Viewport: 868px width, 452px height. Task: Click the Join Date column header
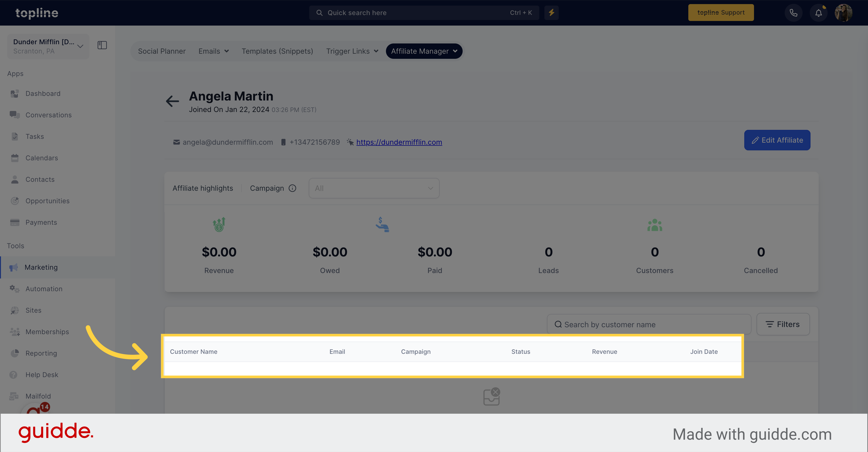pos(704,352)
